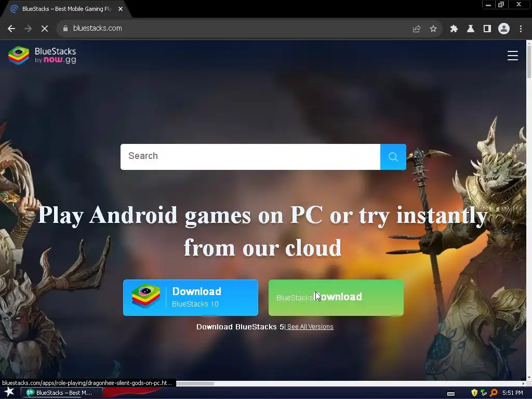Click the horizontal scrollbar thumb
The width and height of the screenshot is (532, 399).
[195, 384]
